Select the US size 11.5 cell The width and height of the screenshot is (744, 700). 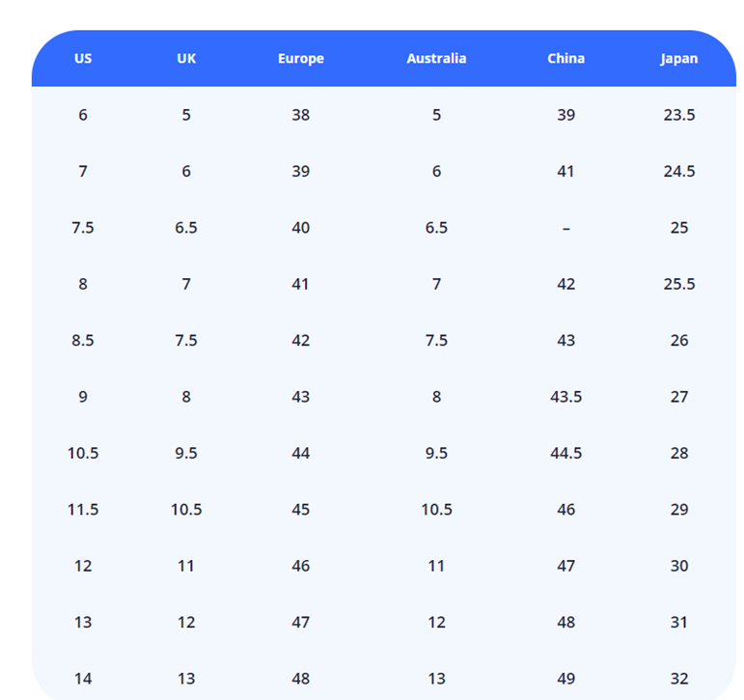[83, 510]
